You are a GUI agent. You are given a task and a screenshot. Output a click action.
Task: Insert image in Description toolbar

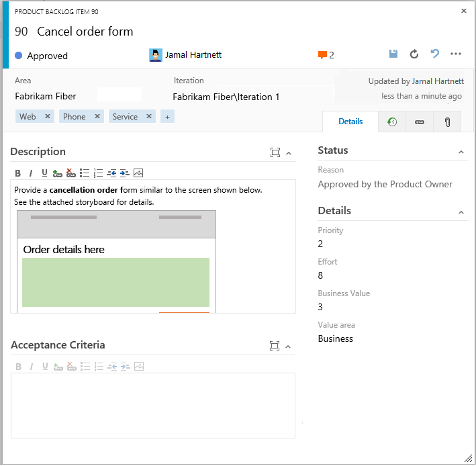(x=138, y=173)
